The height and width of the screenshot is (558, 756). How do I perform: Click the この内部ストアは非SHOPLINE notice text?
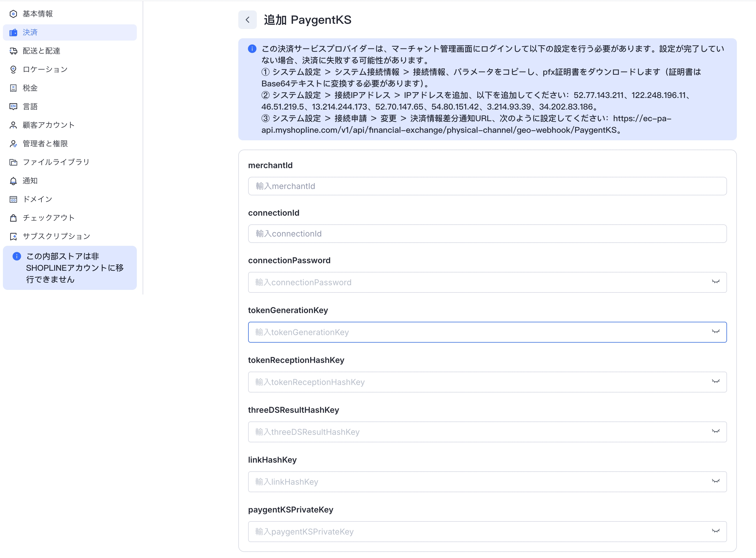click(x=75, y=268)
